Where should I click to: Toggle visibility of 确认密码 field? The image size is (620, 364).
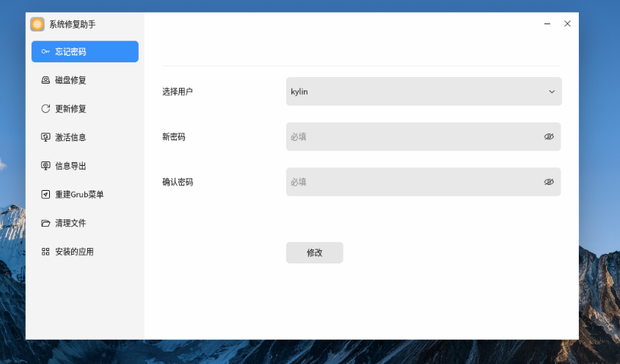(x=549, y=182)
